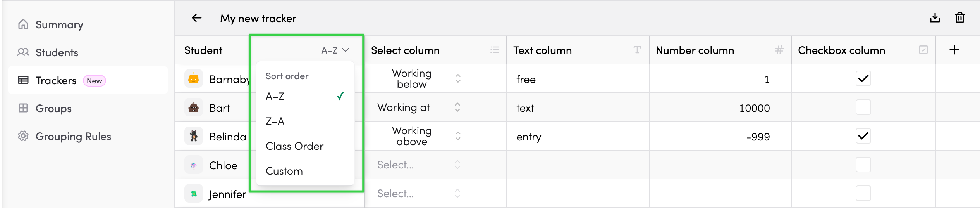Viewport: 980px width, 208px height.
Task: Add a new column with the plus icon
Action: [954, 50]
